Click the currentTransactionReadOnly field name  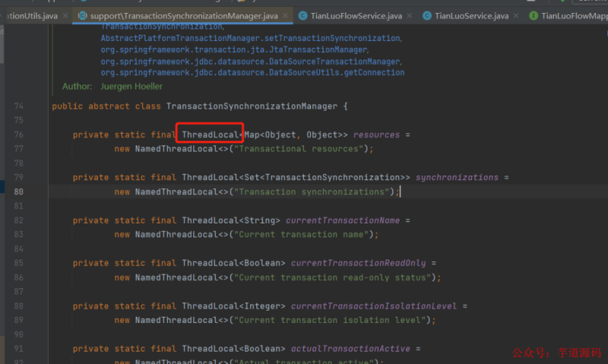358,263
